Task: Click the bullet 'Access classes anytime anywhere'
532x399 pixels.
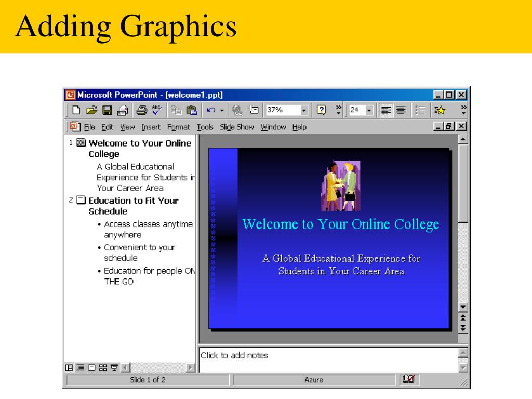Action: (148, 229)
